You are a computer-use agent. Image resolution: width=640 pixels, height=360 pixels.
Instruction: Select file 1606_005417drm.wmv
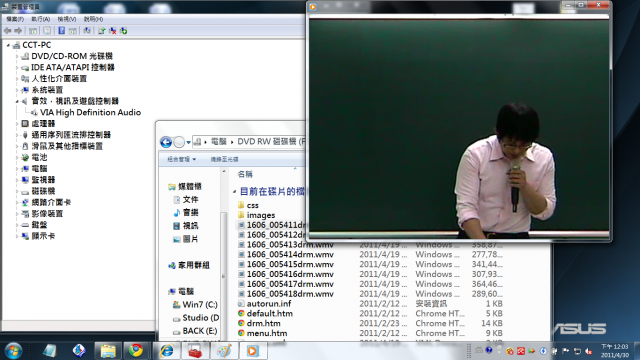[290, 284]
